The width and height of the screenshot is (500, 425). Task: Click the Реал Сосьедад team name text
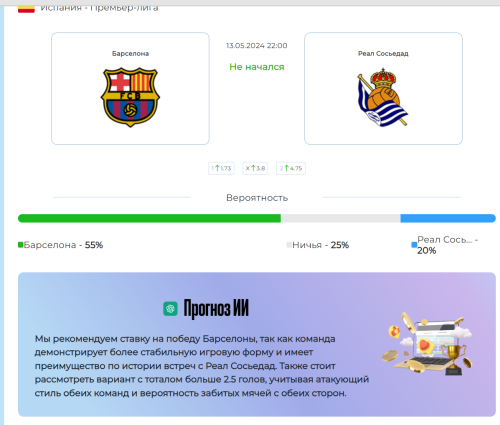point(383,54)
